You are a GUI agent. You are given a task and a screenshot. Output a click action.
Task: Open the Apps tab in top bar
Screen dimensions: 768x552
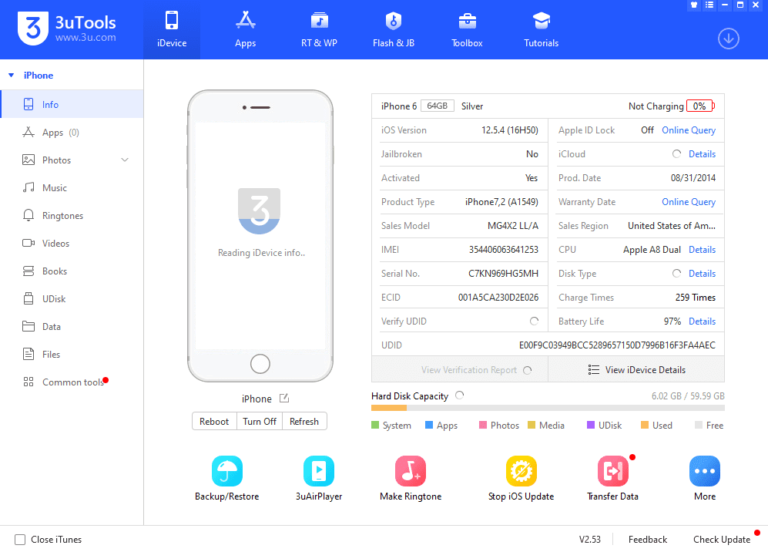click(x=245, y=29)
